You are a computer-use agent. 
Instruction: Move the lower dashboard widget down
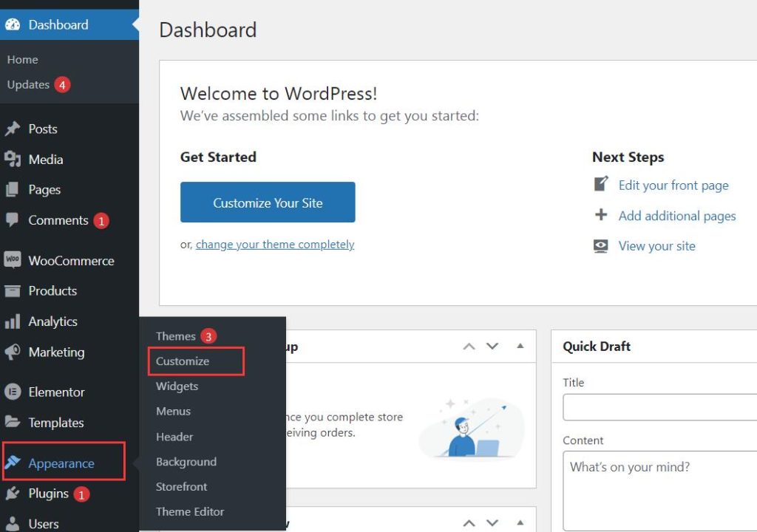[x=492, y=523]
